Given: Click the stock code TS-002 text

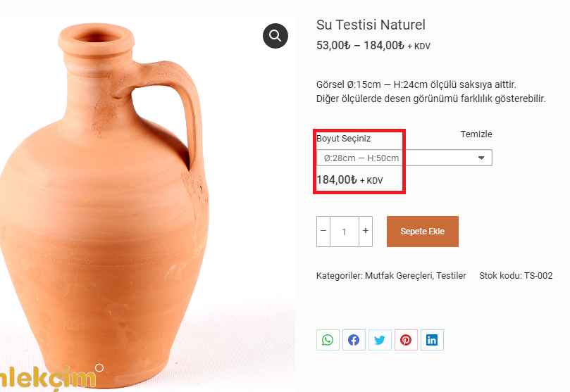Looking at the screenshot, I should [538, 276].
